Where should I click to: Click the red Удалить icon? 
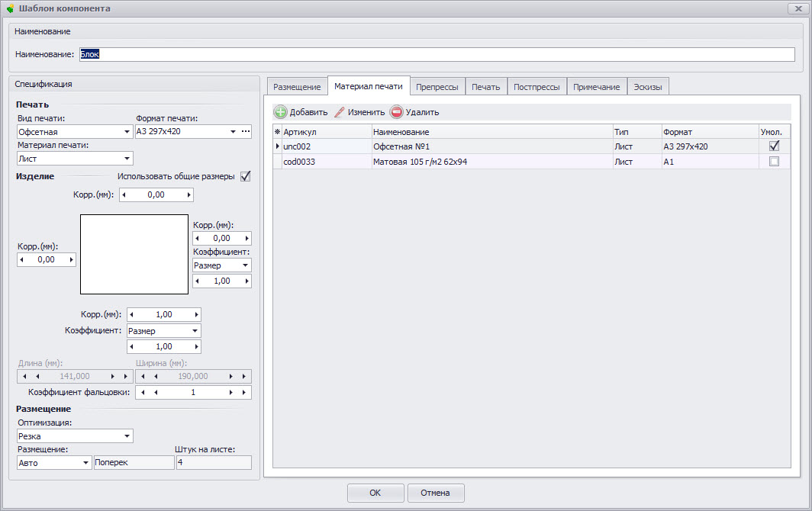point(397,112)
